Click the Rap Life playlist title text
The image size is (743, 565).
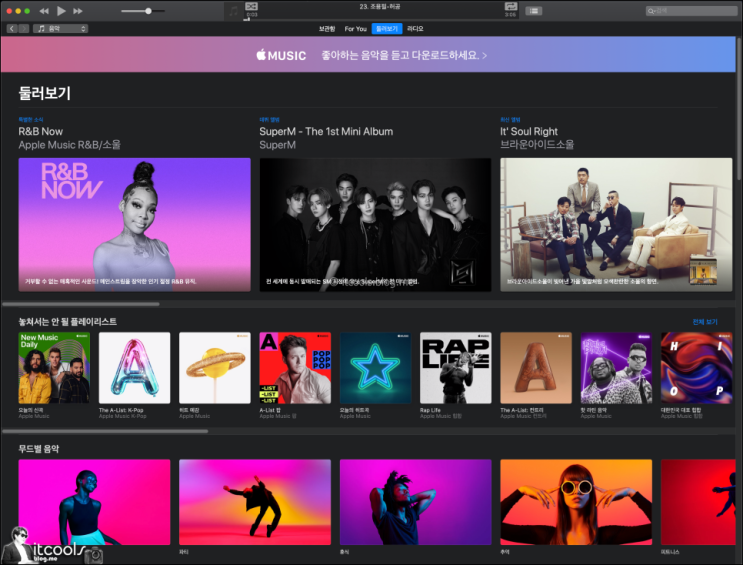pyautogui.click(x=430, y=410)
